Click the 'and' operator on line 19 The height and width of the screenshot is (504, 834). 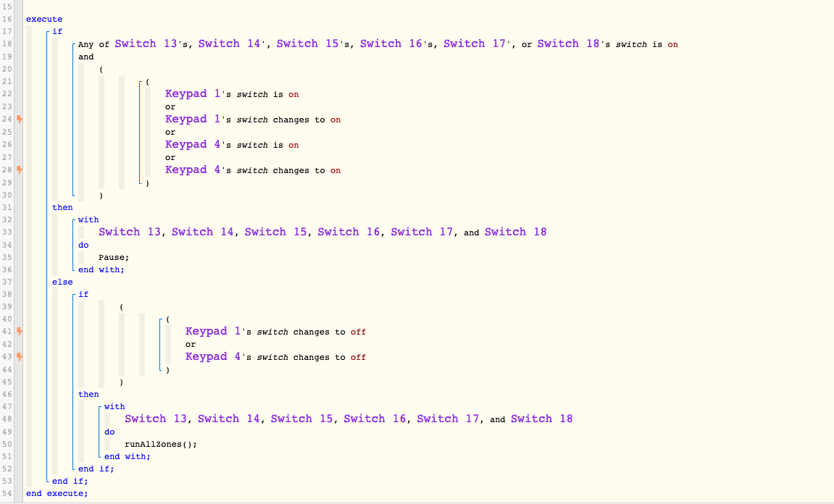[86, 57]
